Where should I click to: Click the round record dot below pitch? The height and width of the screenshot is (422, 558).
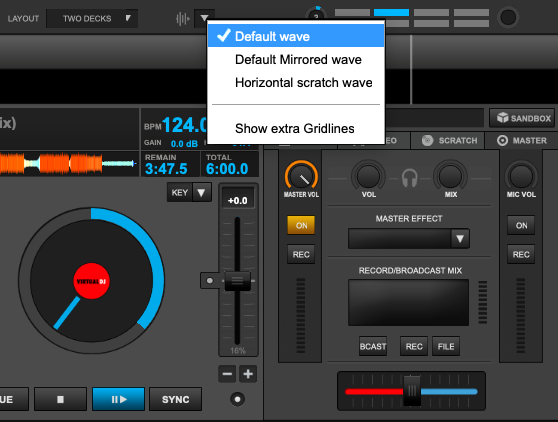tap(237, 399)
